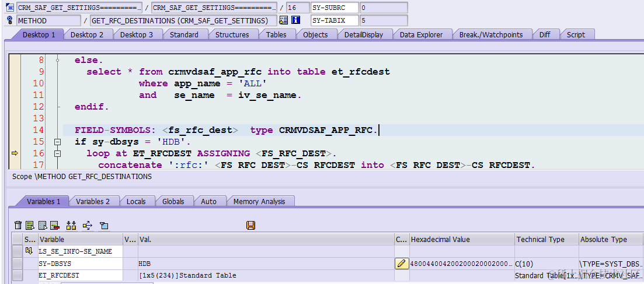Image resolution: width=644 pixels, height=284 pixels.
Task: Click the METHOD event type field
Action: tap(48, 20)
